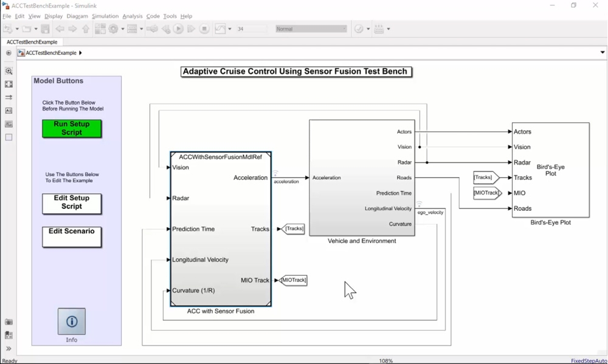The image size is (608, 364).
Task: Click the Zoom palette icon
Action: [x=9, y=71]
